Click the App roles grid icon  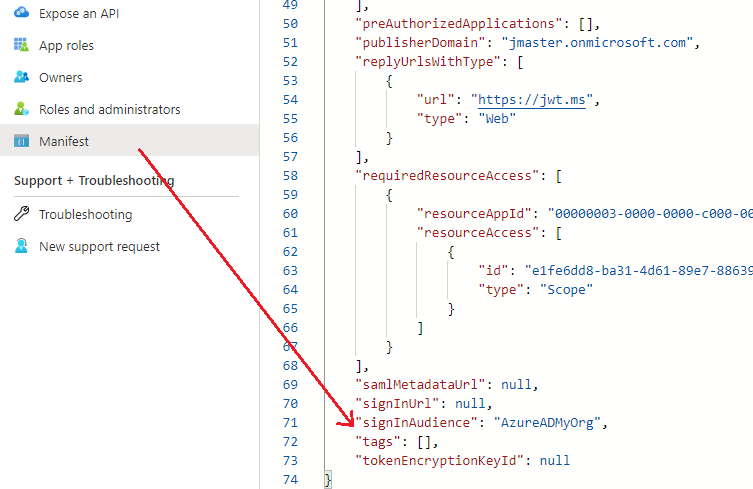tap(21, 45)
